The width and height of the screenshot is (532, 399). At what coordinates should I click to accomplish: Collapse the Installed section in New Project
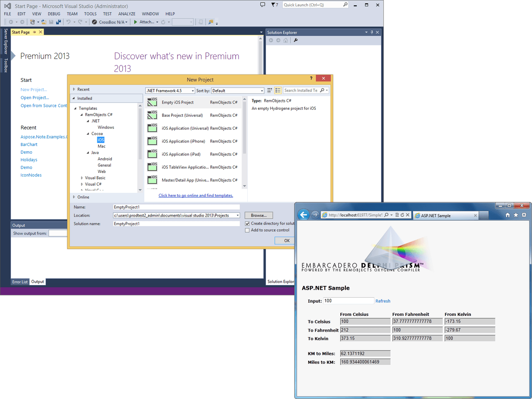[x=74, y=99]
